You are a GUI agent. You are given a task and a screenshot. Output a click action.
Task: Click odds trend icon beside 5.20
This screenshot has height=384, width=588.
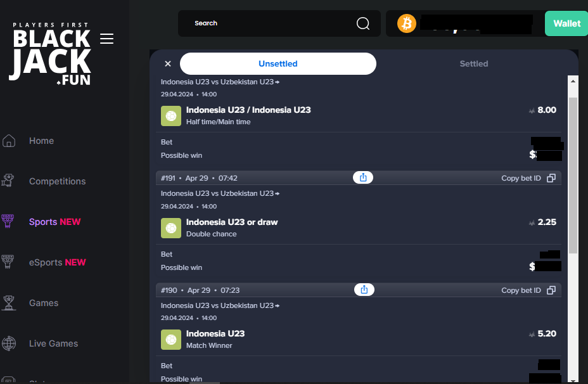(532, 334)
